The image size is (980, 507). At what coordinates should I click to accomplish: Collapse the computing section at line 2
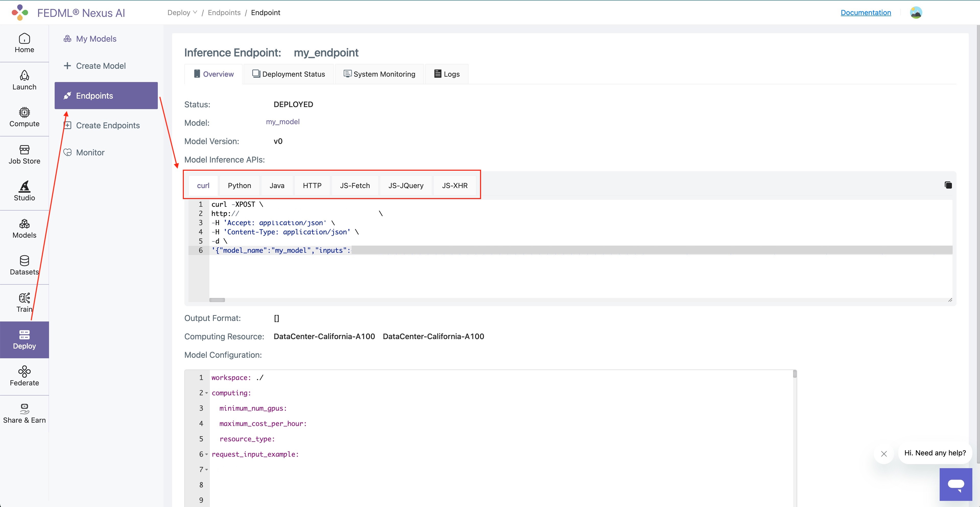(x=207, y=393)
